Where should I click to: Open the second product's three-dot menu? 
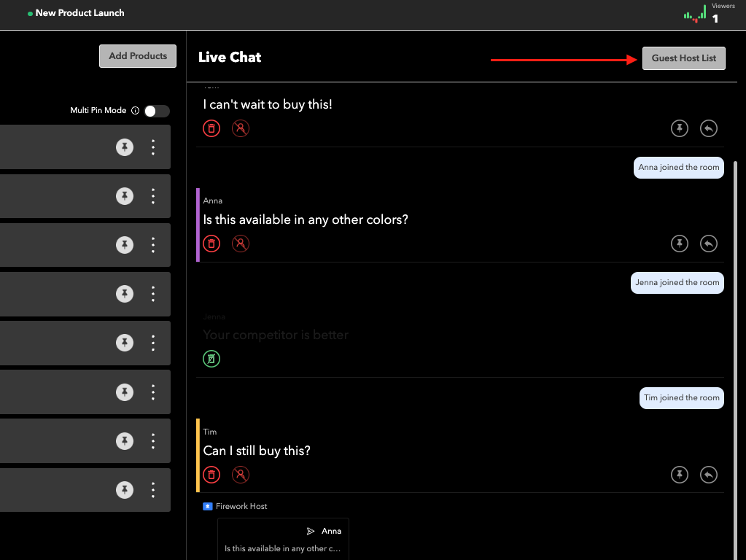(153, 195)
